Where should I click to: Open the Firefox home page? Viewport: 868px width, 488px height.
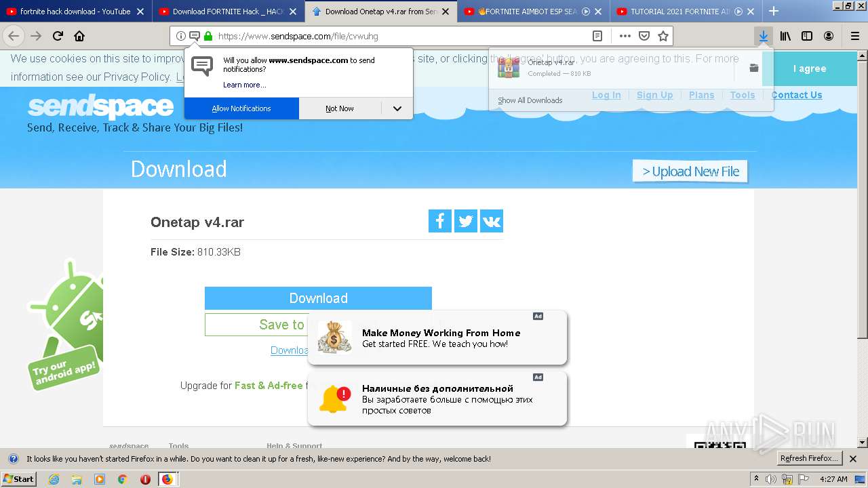click(x=79, y=36)
